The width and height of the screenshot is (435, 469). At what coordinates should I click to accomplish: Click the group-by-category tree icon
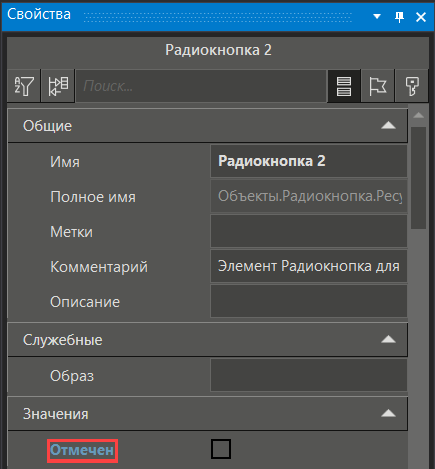click(58, 86)
